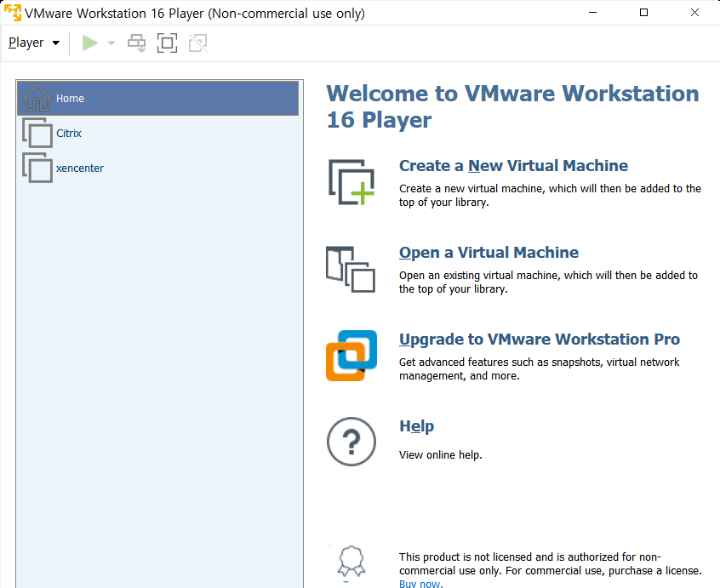Click Create a New Virtual Machine link

click(x=513, y=166)
